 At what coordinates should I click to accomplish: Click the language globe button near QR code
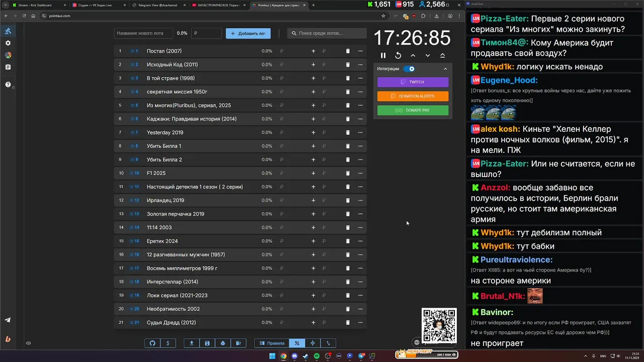417,342
